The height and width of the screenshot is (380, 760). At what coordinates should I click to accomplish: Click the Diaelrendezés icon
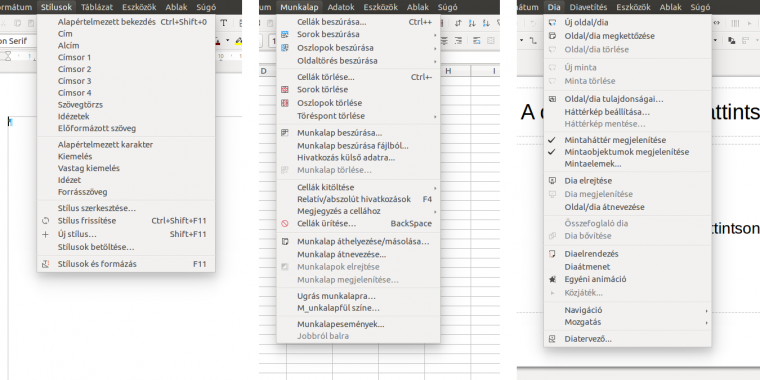[x=552, y=253]
